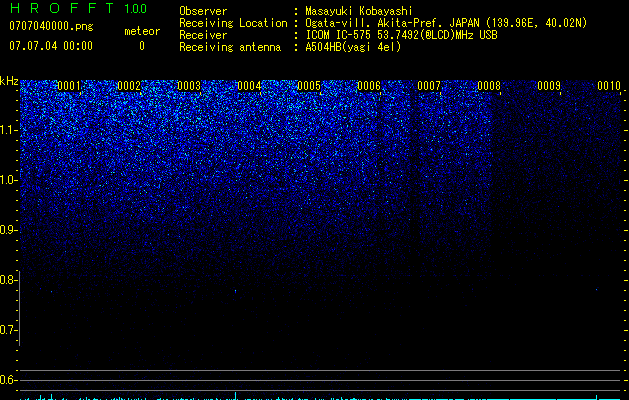Select the file name 0707040000.png
Image resolution: width=629 pixels, height=400 pixels.
[51, 27]
